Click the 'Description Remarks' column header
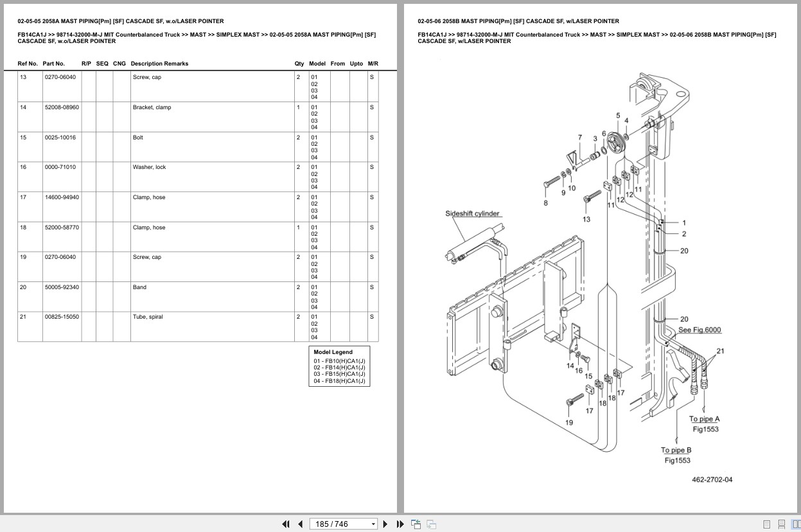Viewport: 801px width, 532px height. click(x=159, y=64)
